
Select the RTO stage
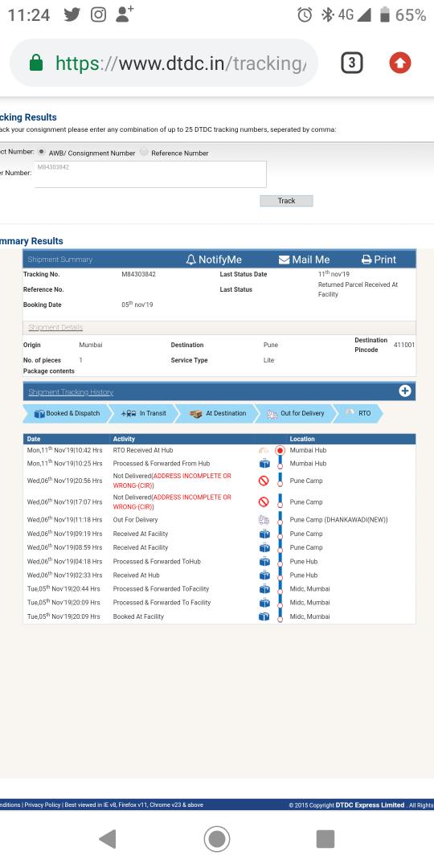358,414
